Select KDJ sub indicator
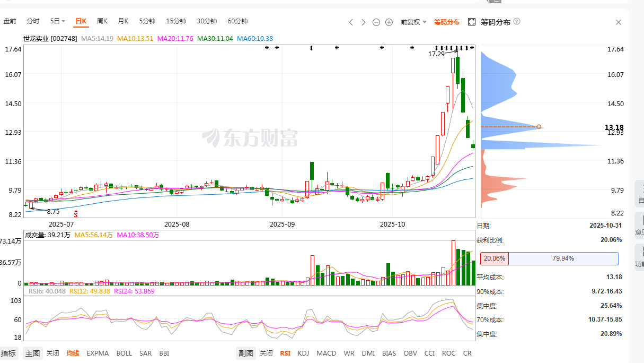 (x=303, y=353)
